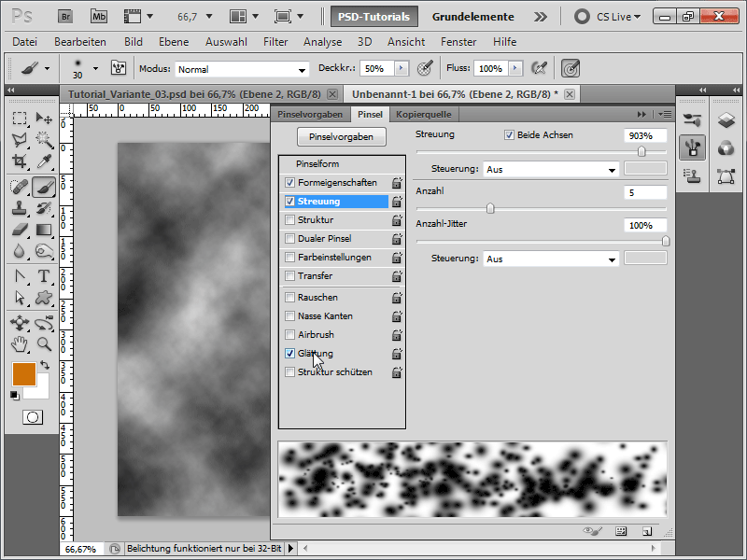Select the Gradient tool
The width and height of the screenshot is (747, 560).
coord(44,230)
